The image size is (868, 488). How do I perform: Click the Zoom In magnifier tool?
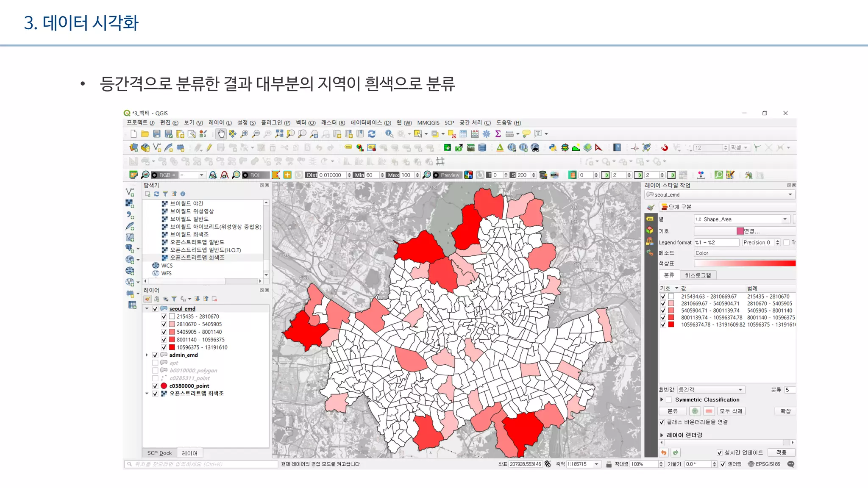tap(244, 134)
